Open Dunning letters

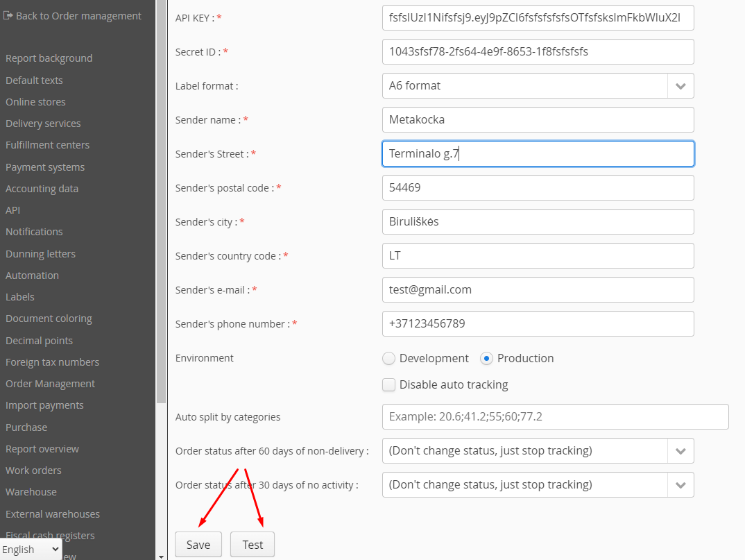click(40, 254)
